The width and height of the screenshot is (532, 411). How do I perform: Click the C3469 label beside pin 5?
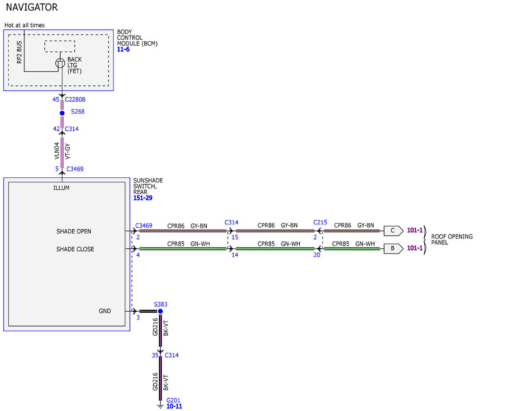(x=75, y=169)
